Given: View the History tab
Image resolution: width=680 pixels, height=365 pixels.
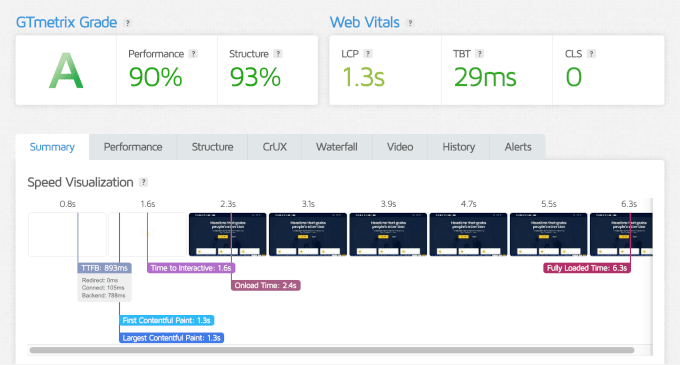Looking at the screenshot, I should click(458, 147).
